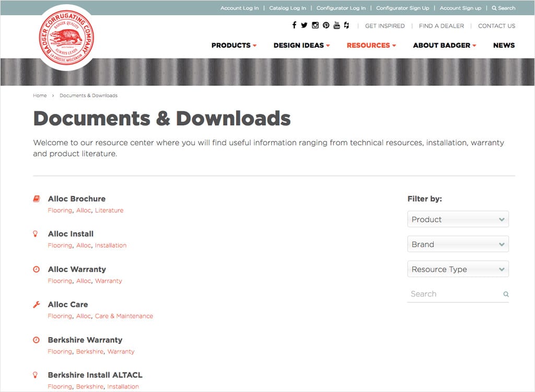Open the Berkshire Warranty document
This screenshot has width=535, height=392.
tap(85, 340)
